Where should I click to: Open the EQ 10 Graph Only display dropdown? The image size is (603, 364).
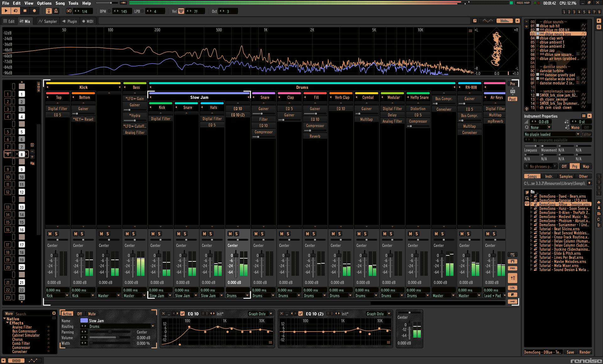click(x=260, y=314)
